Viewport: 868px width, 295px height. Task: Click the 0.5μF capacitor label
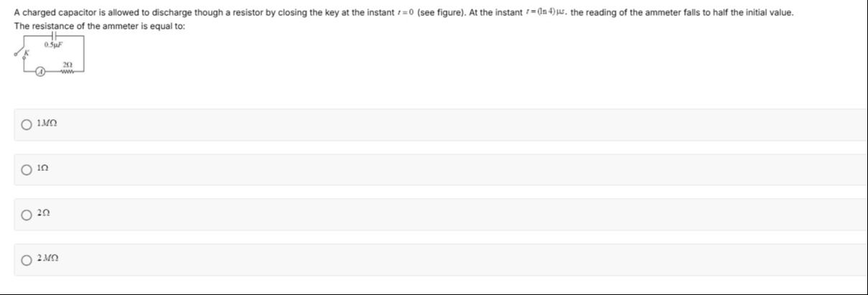click(52, 45)
